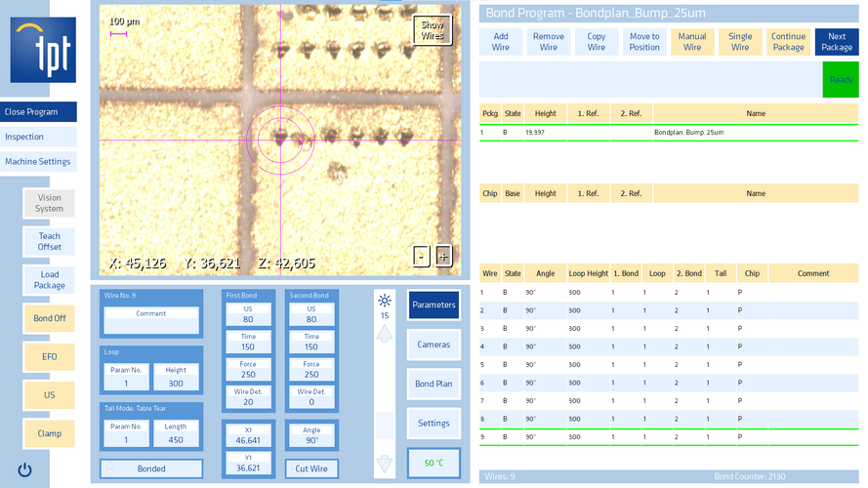Open the Cameras tab

tap(434, 345)
